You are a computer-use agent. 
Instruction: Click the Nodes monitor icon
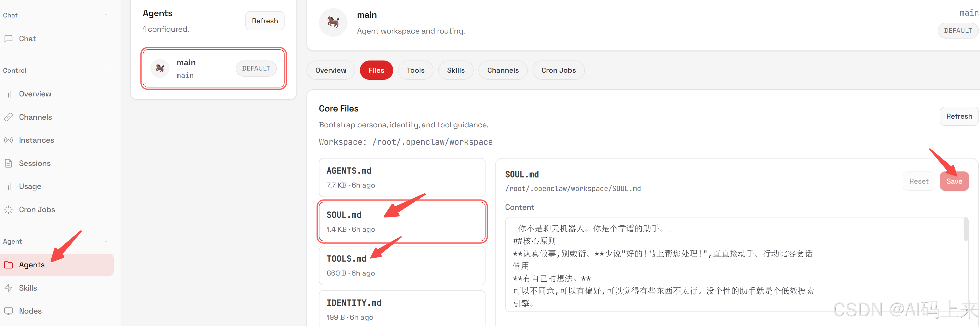pyautogui.click(x=8, y=311)
